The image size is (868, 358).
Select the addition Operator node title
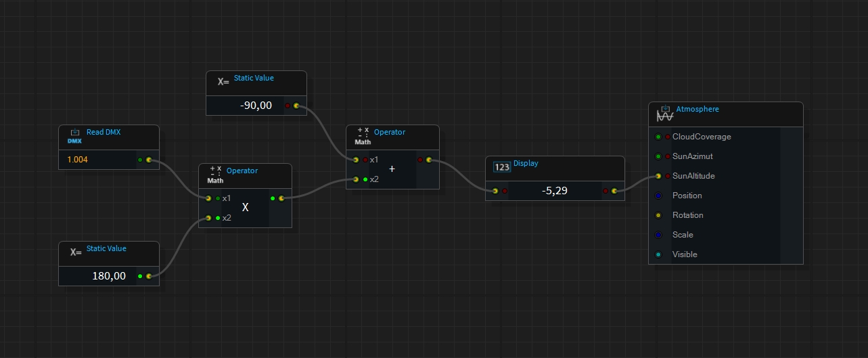pyautogui.click(x=390, y=132)
